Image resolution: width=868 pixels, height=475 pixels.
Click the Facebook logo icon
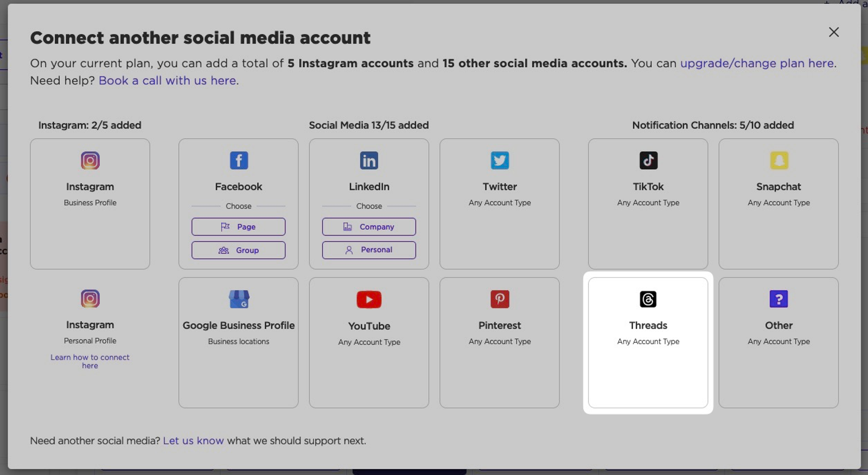click(239, 161)
